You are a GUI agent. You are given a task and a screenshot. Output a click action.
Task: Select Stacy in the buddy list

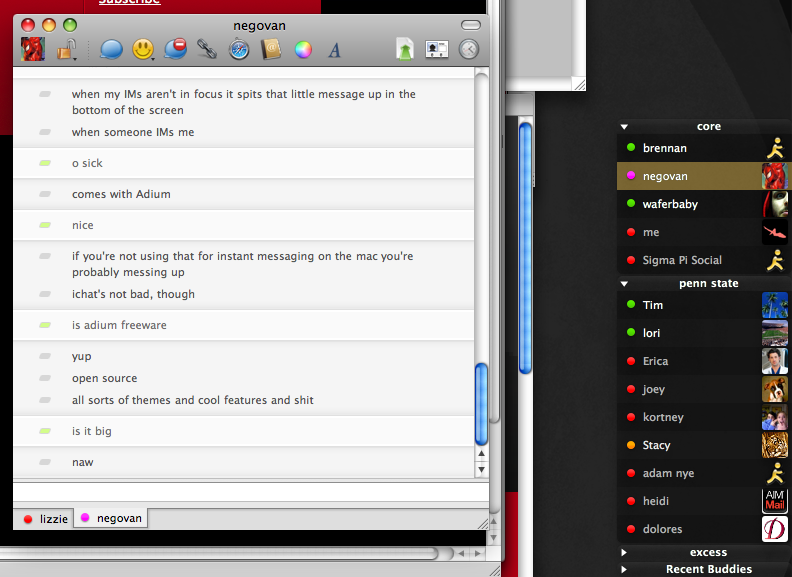[702, 445]
